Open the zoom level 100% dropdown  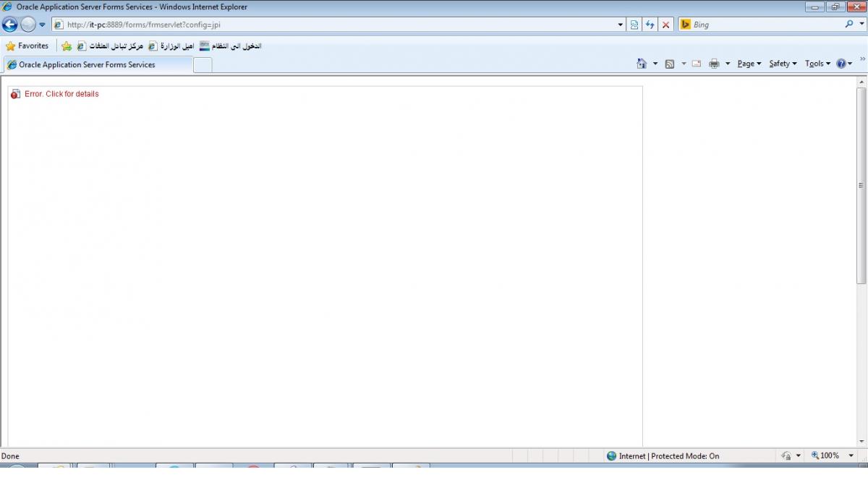click(x=851, y=455)
